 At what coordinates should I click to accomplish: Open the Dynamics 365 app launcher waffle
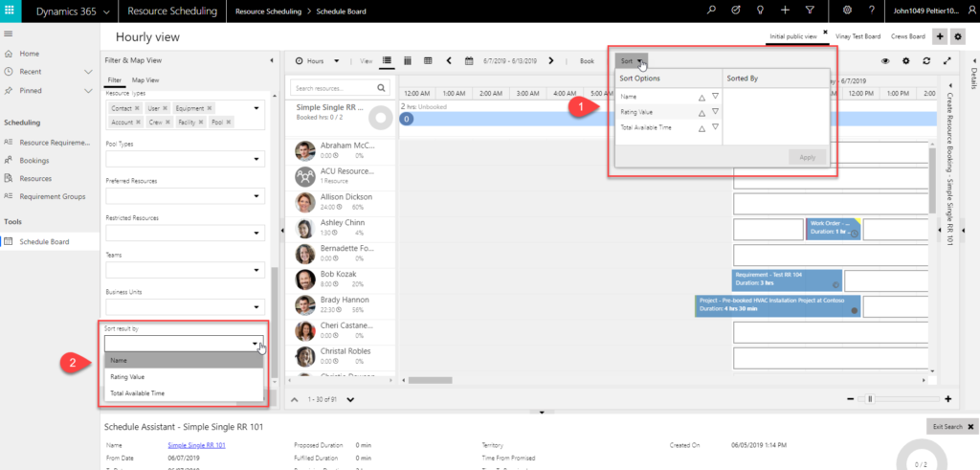click(11, 11)
